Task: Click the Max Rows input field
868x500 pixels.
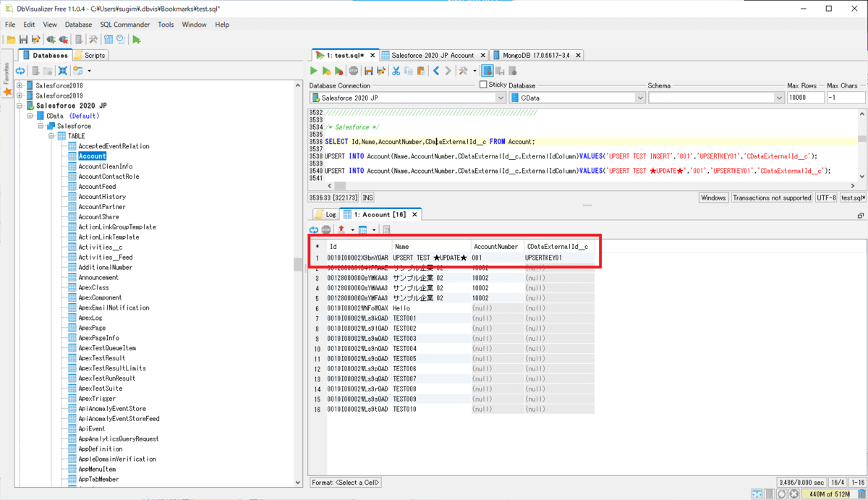Action: pyautogui.click(x=805, y=98)
